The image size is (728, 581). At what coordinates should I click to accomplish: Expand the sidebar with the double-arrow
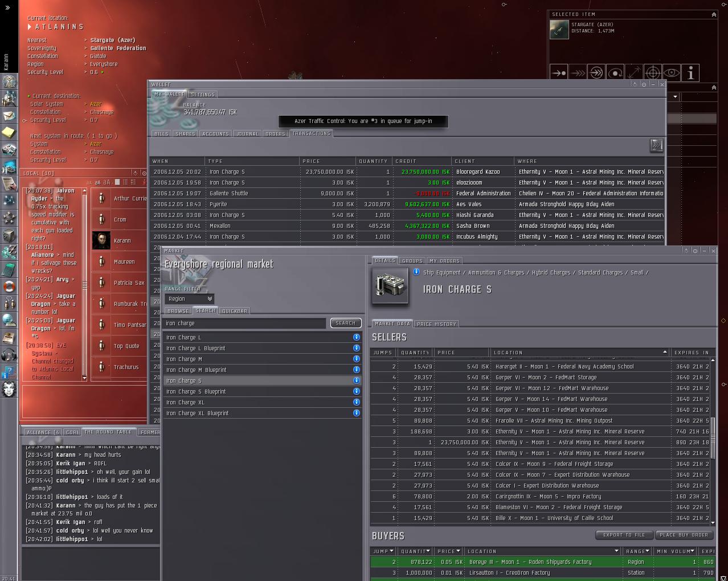click(x=7, y=7)
